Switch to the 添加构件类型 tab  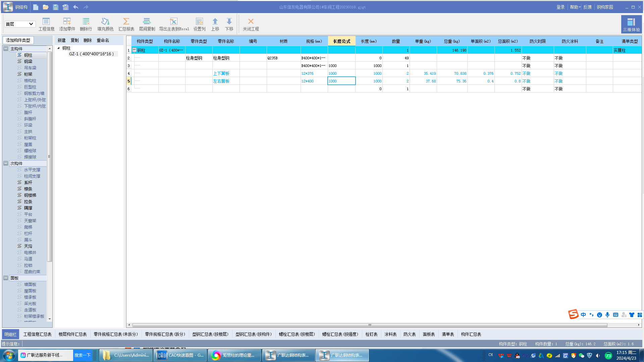18,40
